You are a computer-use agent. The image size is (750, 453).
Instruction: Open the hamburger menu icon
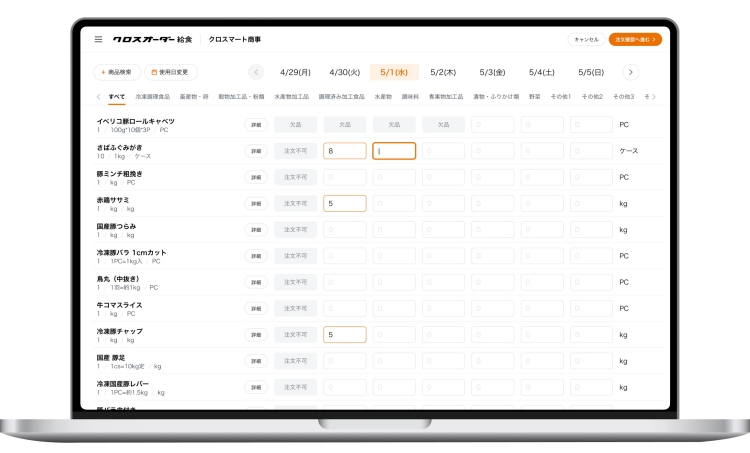98,40
